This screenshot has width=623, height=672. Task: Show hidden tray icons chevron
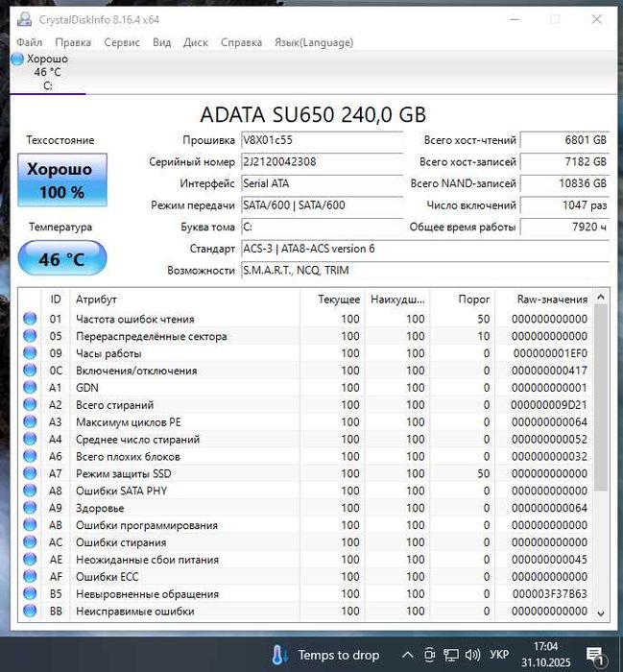pos(407,655)
